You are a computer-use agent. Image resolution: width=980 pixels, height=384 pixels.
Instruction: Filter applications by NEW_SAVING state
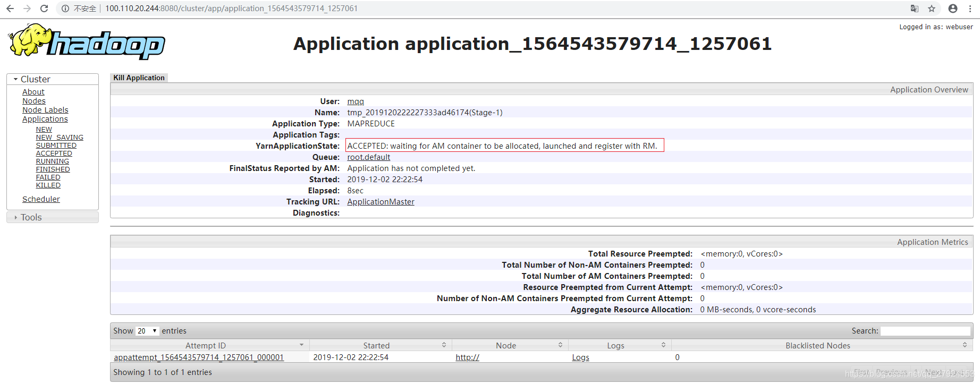pyautogui.click(x=60, y=138)
